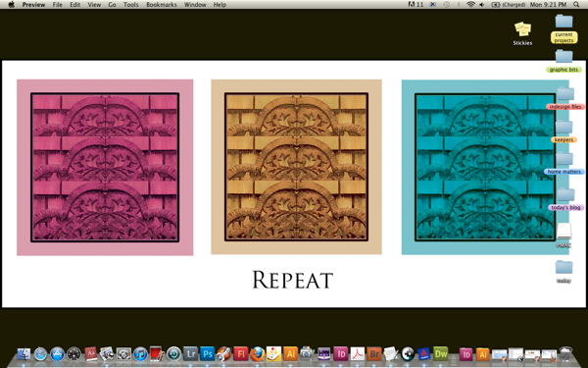The image size is (588, 368).
Task: Open the InDesign folder stack in dock
Action: (x=465, y=354)
